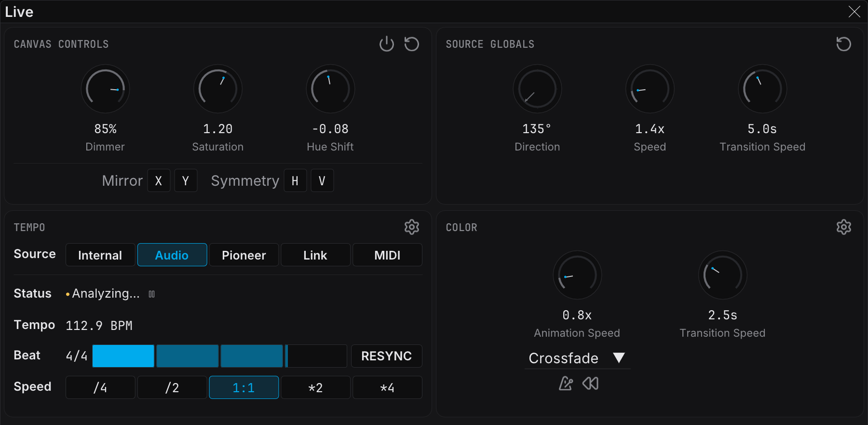Toggle Symmetry V

click(x=322, y=180)
